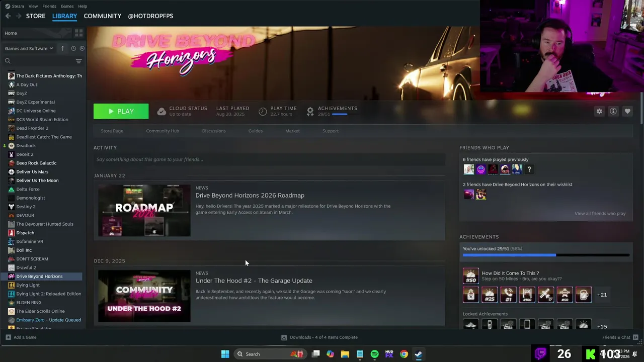Show recently played clock filter
This screenshot has width=644, height=362.
(73, 48)
